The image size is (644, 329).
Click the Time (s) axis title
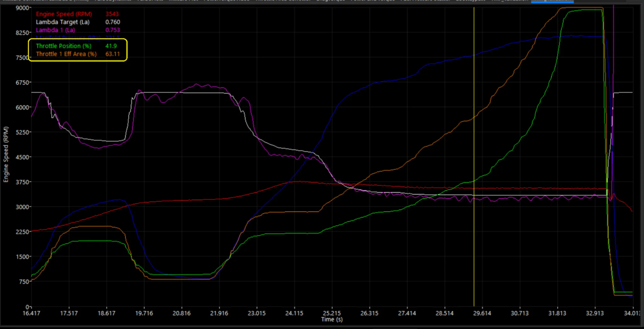pos(332,320)
